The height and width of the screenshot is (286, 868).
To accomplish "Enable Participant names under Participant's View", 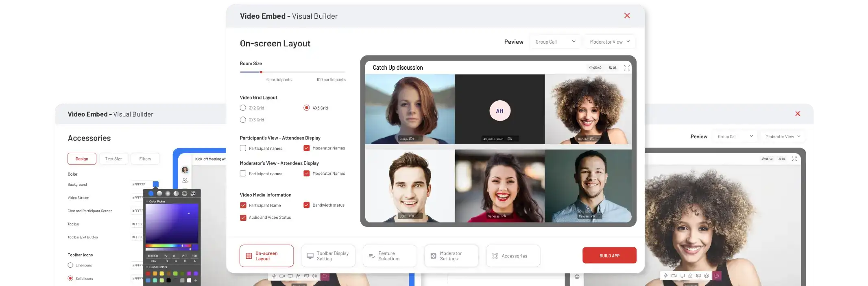I will tap(243, 148).
